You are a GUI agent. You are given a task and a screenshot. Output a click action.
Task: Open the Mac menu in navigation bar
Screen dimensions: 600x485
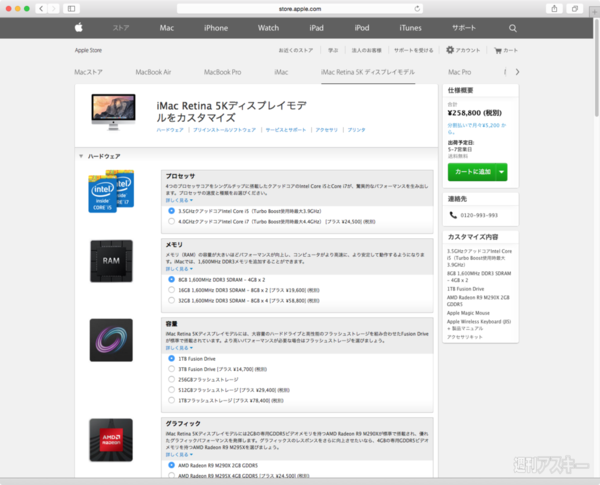coord(167,28)
